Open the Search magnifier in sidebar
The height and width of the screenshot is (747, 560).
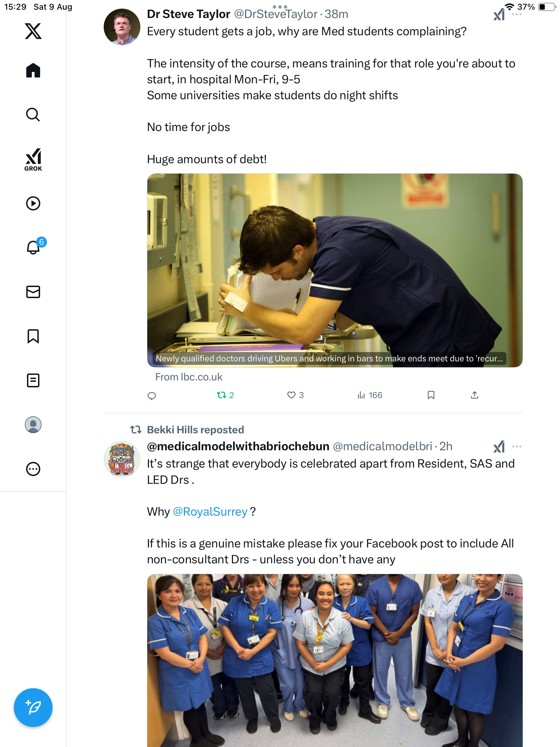[33, 114]
